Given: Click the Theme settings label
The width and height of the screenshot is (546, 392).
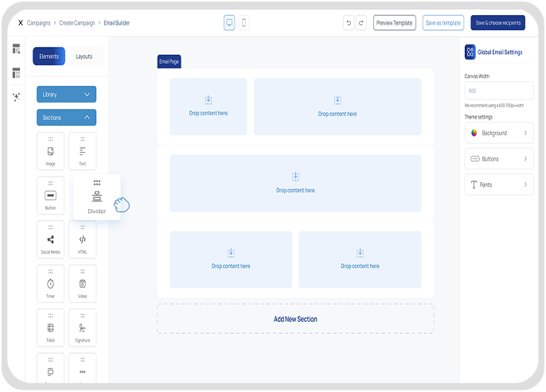Looking at the screenshot, I should (478, 117).
